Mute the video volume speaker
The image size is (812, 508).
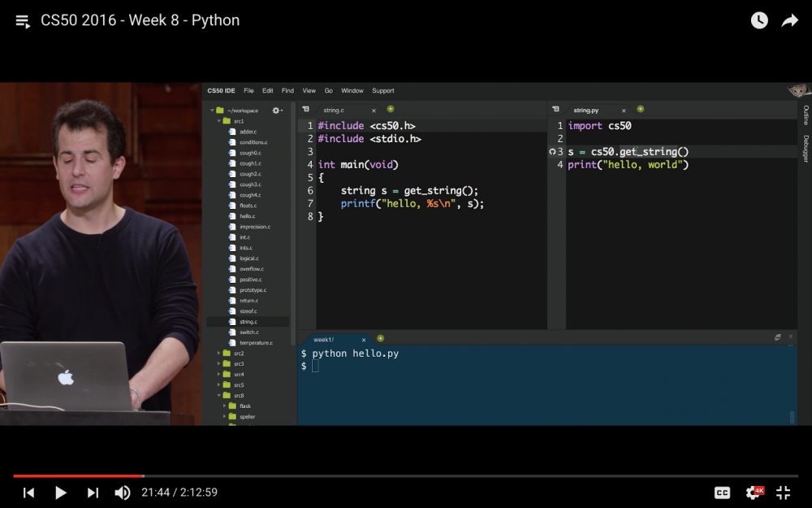123,493
